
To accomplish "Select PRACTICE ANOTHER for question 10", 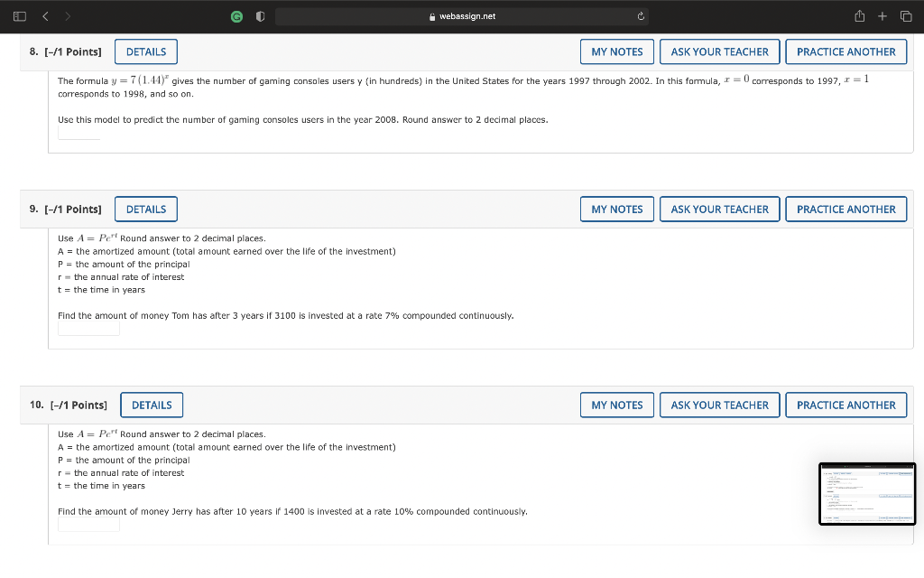I will 845,405.
